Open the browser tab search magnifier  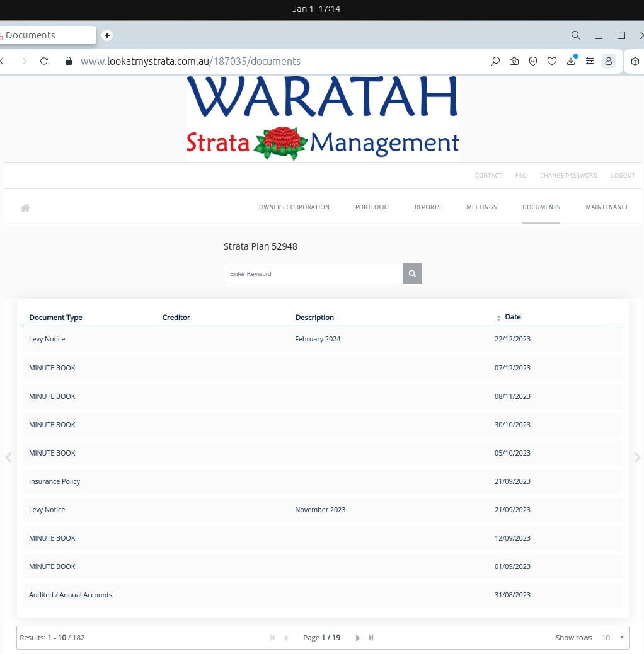coord(575,35)
